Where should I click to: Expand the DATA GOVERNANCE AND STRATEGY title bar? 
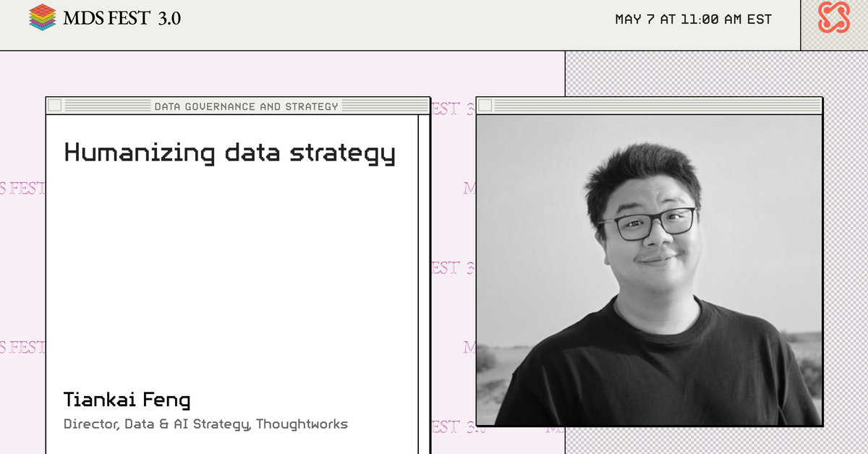(x=246, y=106)
